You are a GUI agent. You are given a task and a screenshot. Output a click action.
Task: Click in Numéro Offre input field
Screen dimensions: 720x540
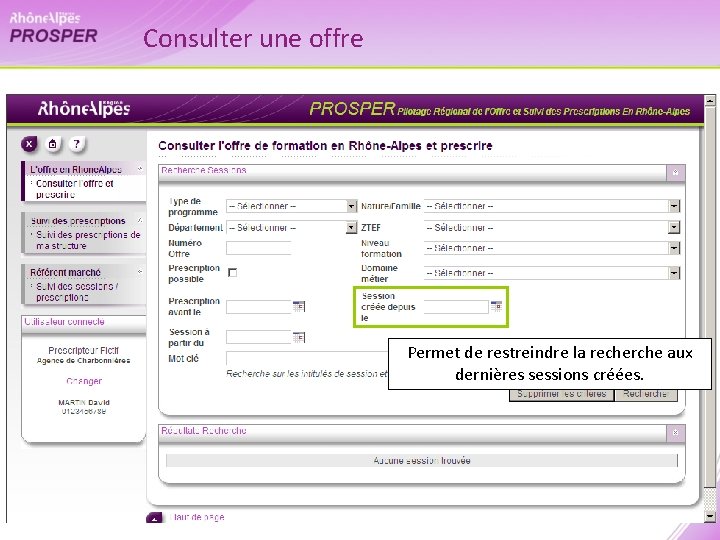(259, 248)
